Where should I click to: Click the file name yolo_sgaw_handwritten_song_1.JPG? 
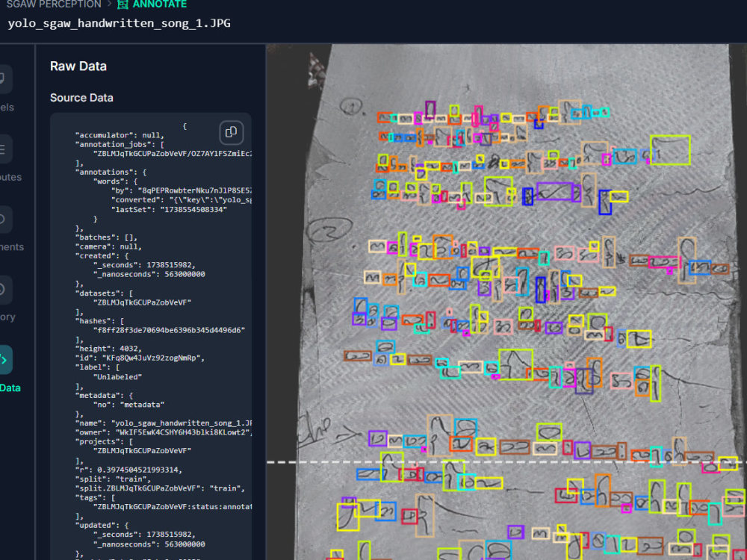pyautogui.click(x=119, y=23)
